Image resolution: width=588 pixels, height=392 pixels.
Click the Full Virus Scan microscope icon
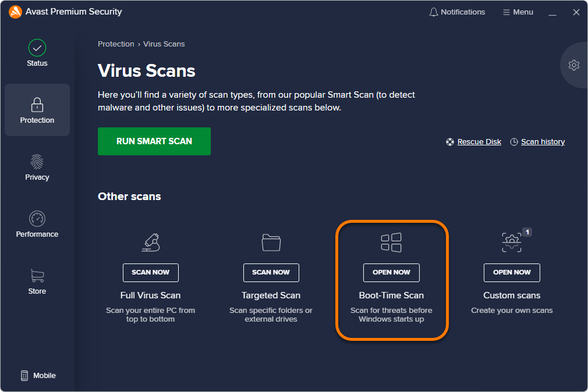[x=150, y=242]
